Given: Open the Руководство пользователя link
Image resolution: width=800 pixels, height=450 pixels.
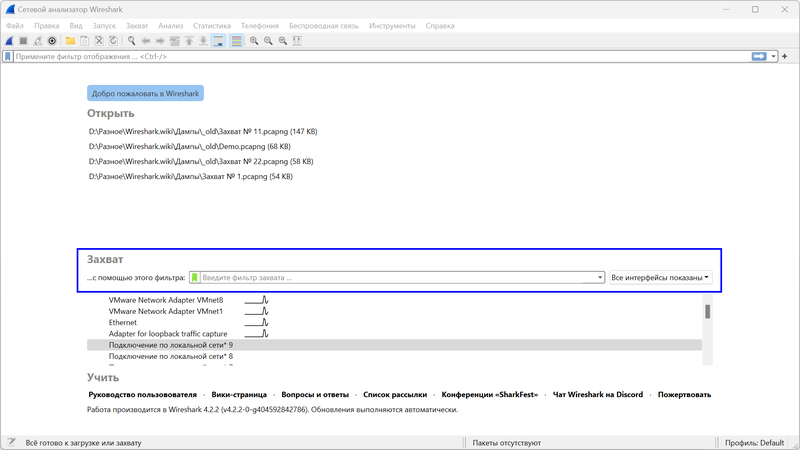Looking at the screenshot, I should (x=142, y=394).
